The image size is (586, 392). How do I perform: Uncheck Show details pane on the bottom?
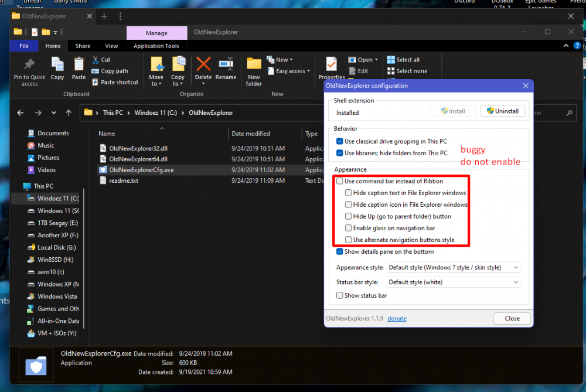coord(340,251)
